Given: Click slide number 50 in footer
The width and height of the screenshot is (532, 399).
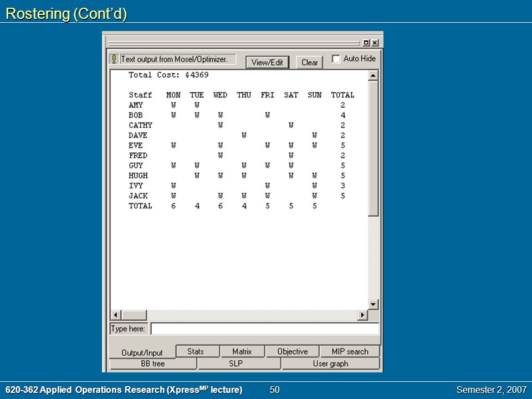Looking at the screenshot, I should (274, 390).
